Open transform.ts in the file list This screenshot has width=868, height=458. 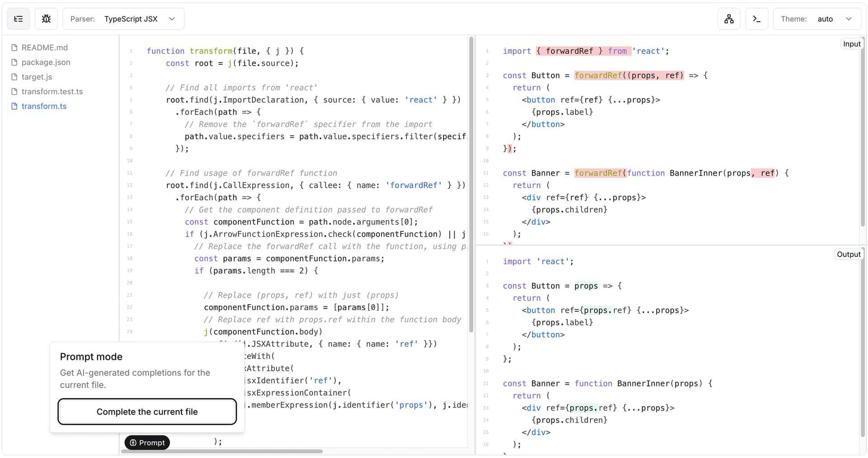coord(44,106)
